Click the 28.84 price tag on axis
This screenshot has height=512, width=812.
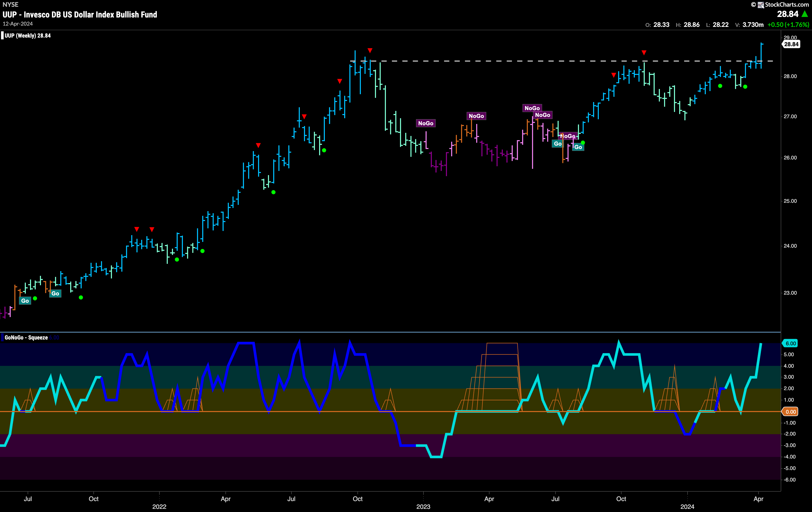coord(791,44)
